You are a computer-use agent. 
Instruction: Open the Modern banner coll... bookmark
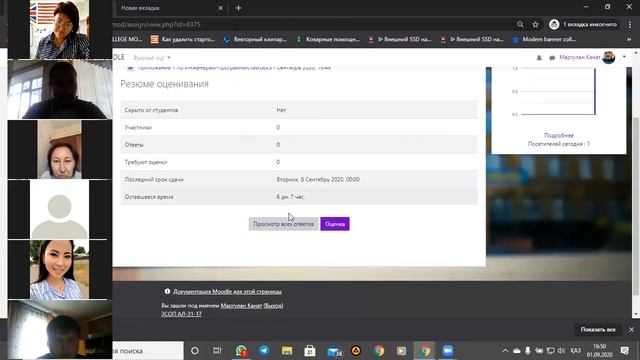(544, 39)
